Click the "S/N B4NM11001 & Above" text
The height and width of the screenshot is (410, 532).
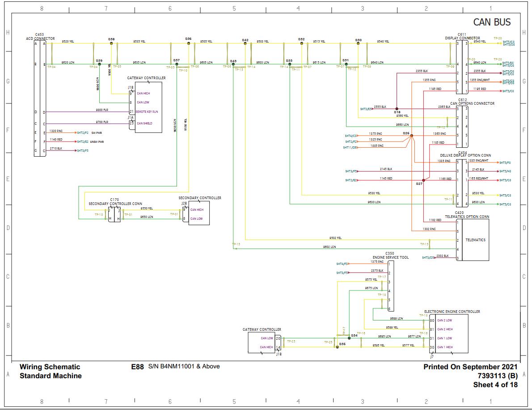pos(184,366)
